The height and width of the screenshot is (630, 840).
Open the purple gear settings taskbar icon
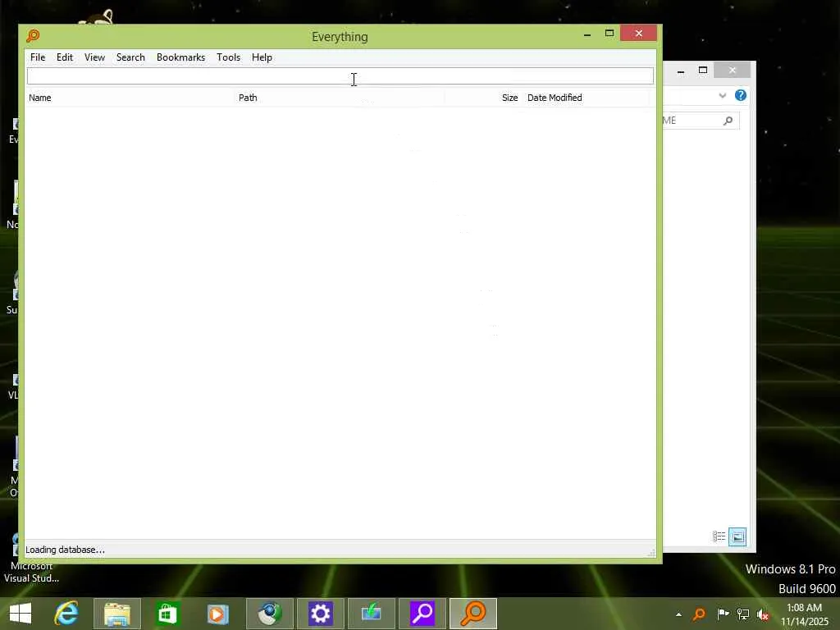pyautogui.click(x=321, y=614)
